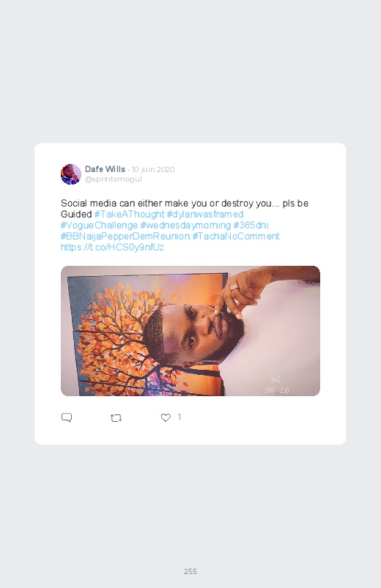Open the #TachaNoComment hashtag
This screenshot has height=588, width=381.
236,237
